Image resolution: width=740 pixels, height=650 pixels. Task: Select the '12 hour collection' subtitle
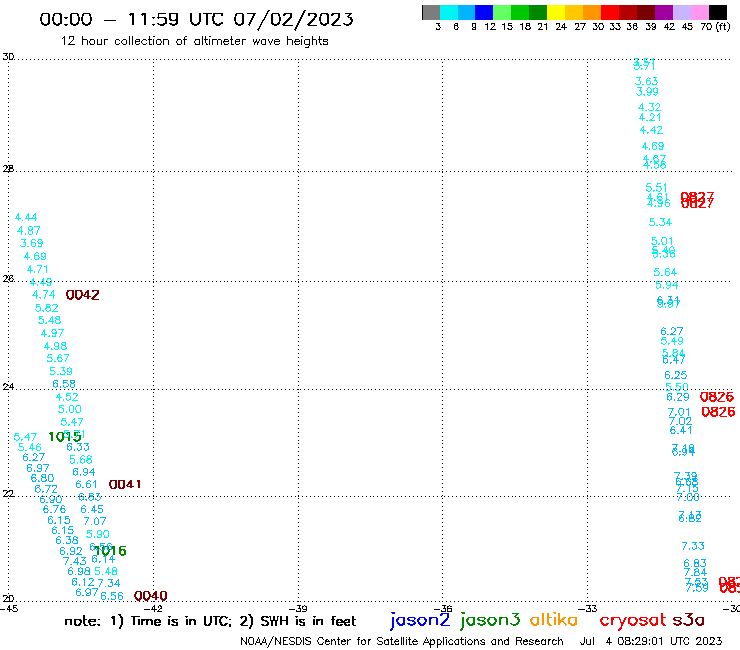pyautogui.click(x=194, y=41)
